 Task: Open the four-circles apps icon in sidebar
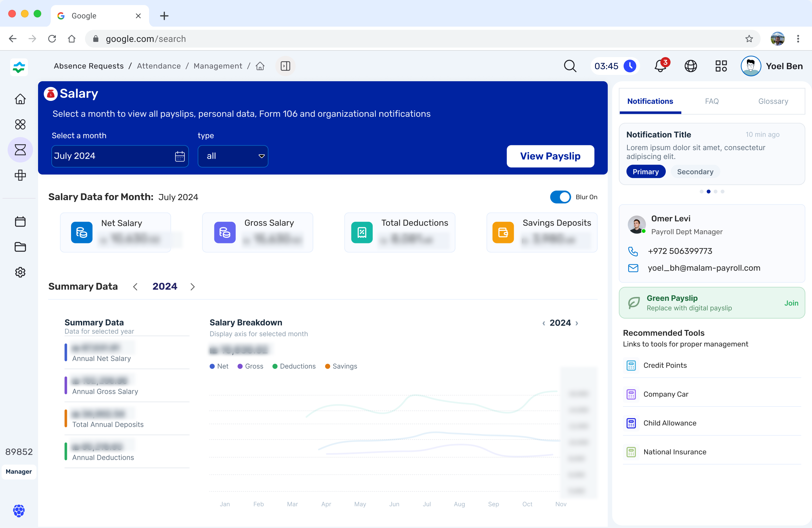click(20, 124)
